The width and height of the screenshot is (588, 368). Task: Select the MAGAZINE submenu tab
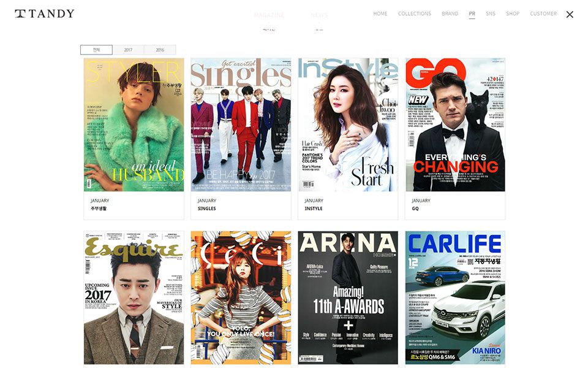[x=269, y=15]
